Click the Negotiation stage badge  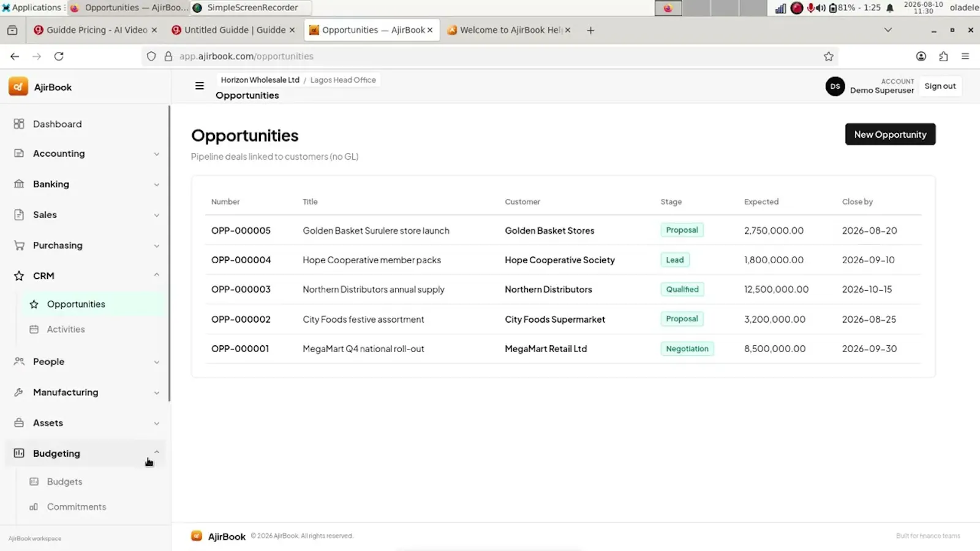coord(687,349)
